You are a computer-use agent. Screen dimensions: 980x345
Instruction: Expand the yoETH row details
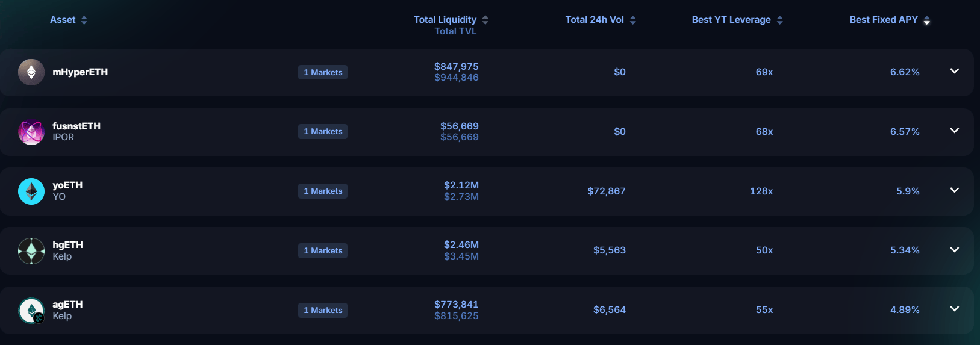point(955,190)
